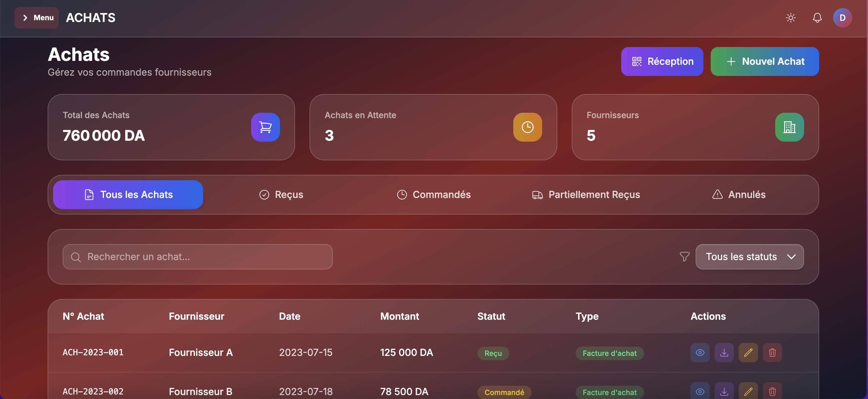This screenshot has width=868, height=399.
Task: Click the shopping cart icon on Total des Achats
Action: 265,127
